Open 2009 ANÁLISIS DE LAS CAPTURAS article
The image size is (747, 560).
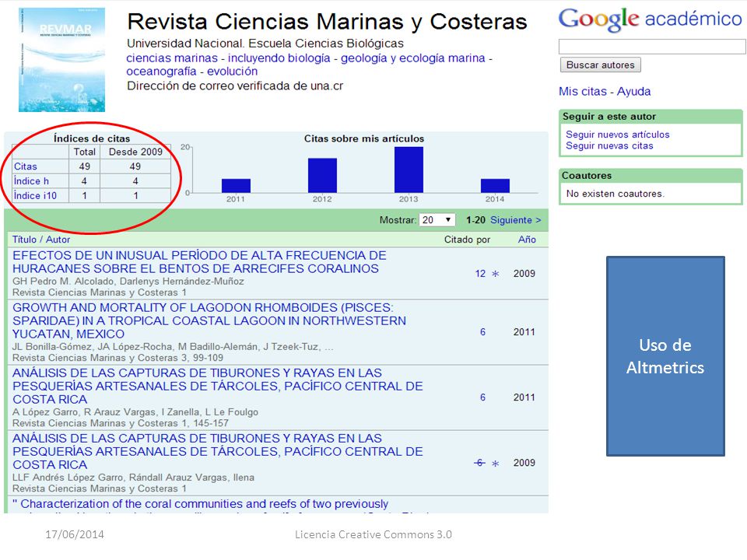(x=218, y=451)
